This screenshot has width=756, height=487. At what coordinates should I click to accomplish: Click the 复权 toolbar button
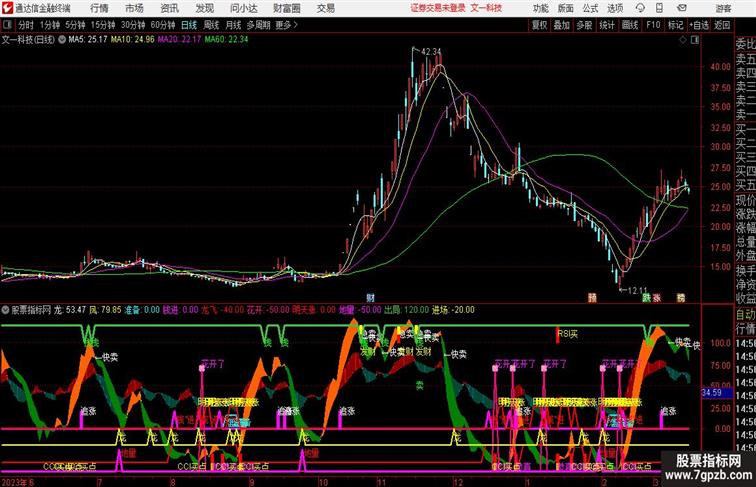coord(540,25)
